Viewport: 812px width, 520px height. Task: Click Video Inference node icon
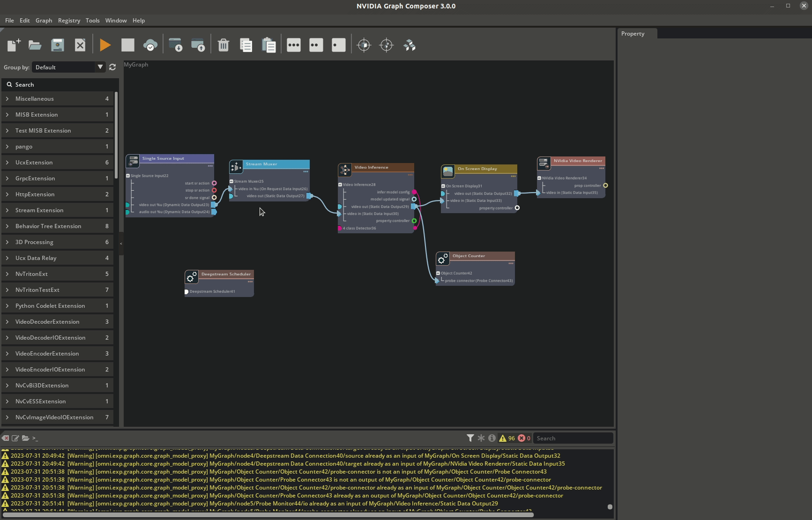tap(345, 170)
